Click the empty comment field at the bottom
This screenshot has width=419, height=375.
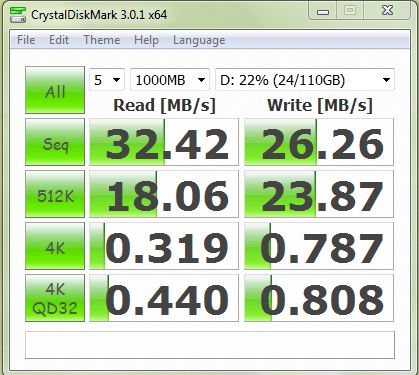pos(210,345)
